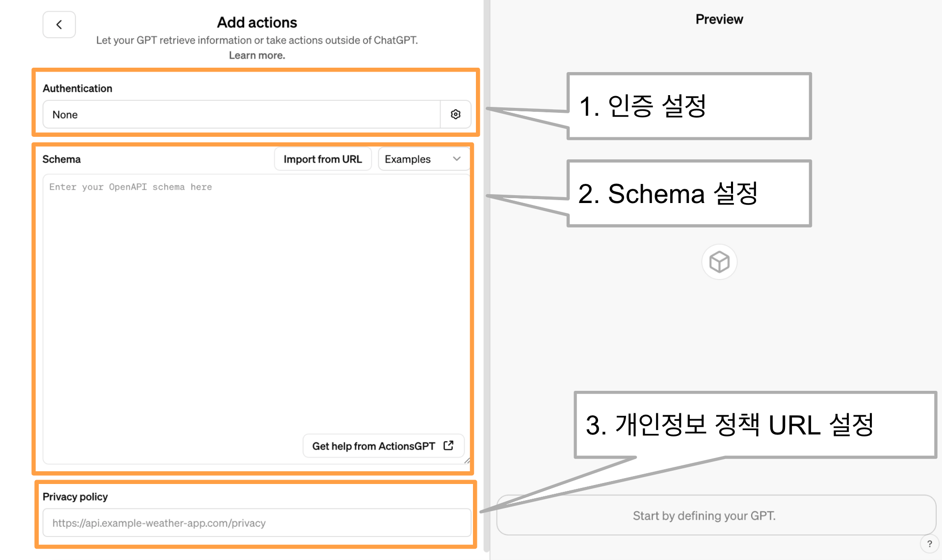Click the '3. 개인정보 정책 URL 설정' callout
Image resolution: width=942 pixels, height=560 pixels.
[x=755, y=425]
